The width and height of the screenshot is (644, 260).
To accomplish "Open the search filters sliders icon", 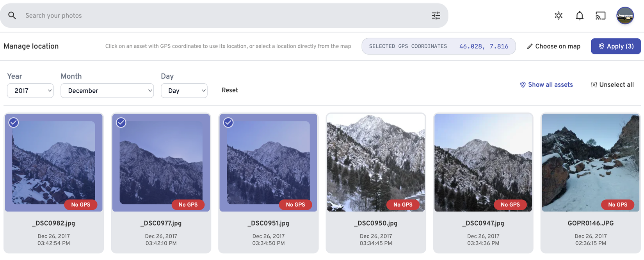I will click(x=436, y=15).
